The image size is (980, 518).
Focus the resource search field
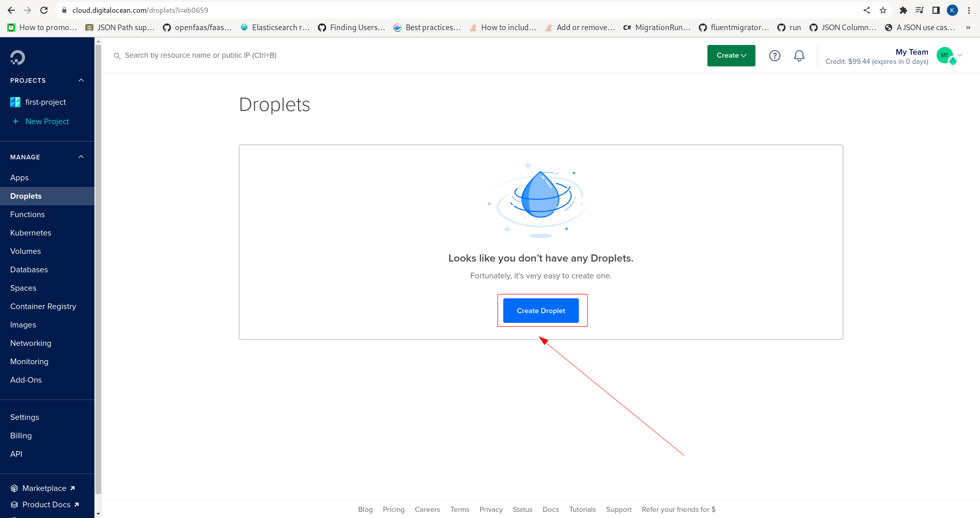(201, 56)
